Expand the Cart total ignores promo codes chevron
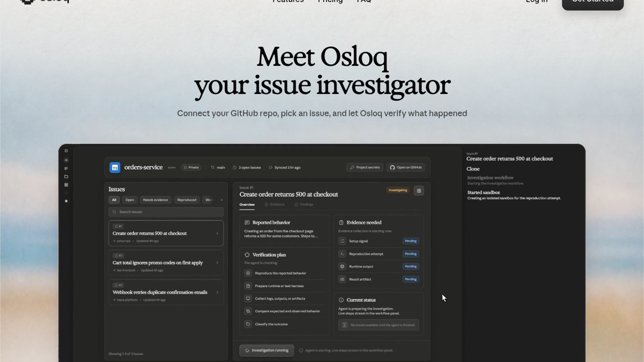Image resolution: width=644 pixels, height=362 pixels. [217, 263]
